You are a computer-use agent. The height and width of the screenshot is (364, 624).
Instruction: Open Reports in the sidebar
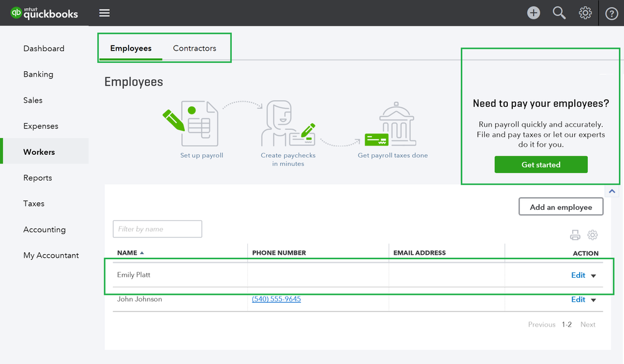click(37, 178)
